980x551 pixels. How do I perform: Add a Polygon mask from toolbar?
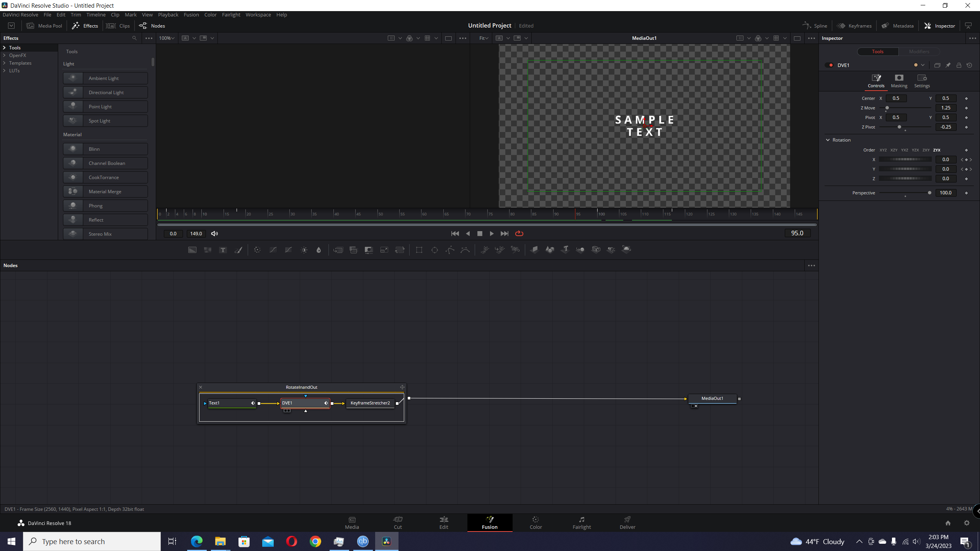tap(450, 250)
